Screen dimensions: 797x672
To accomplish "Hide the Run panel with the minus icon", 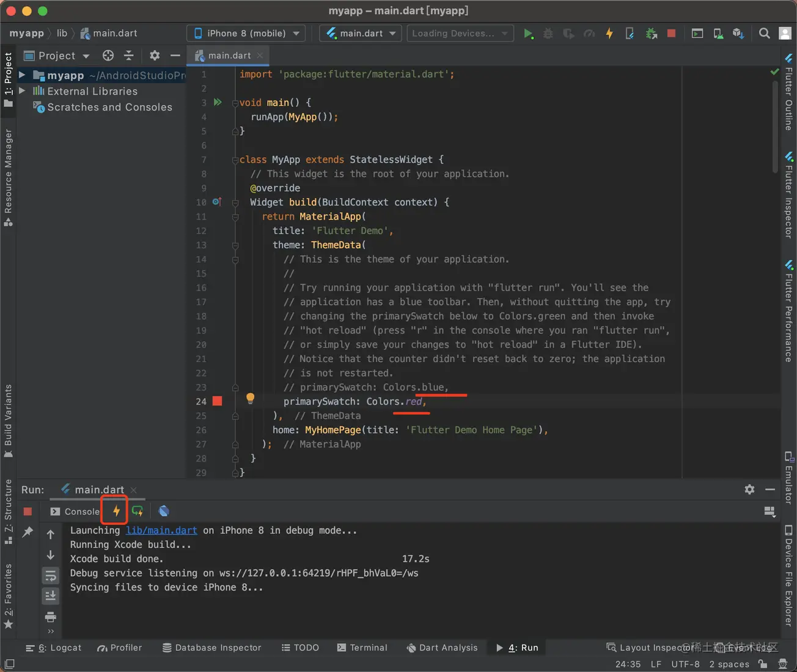I will coord(770,489).
